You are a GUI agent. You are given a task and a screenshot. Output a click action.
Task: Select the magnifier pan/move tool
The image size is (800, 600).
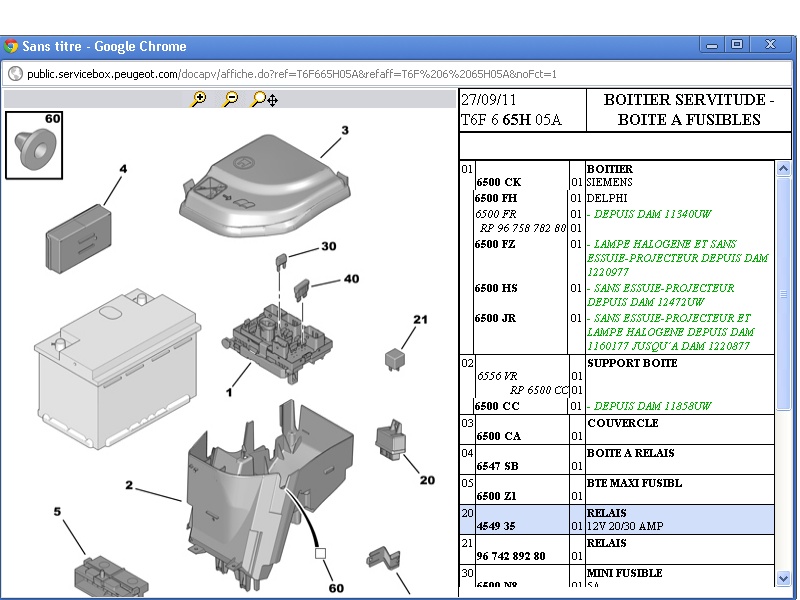point(264,99)
